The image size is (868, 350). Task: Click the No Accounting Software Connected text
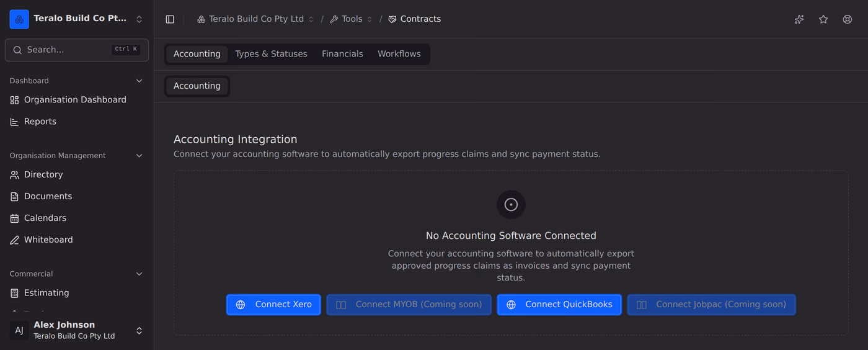pyautogui.click(x=511, y=236)
